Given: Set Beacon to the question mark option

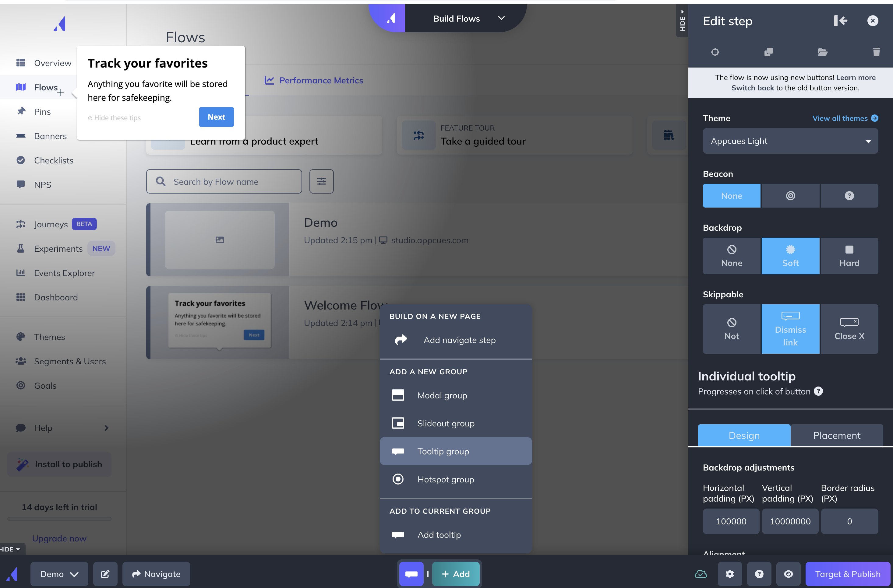Looking at the screenshot, I should tap(849, 196).
